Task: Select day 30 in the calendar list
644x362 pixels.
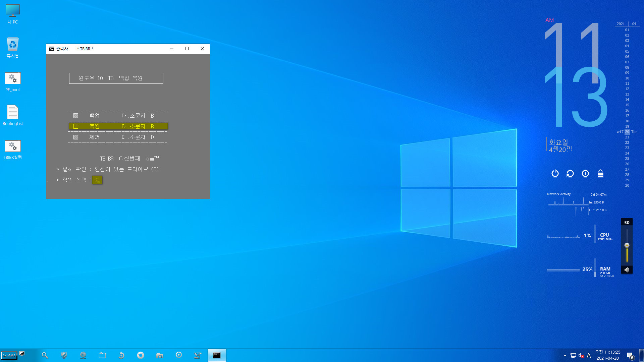Action: [x=627, y=185]
